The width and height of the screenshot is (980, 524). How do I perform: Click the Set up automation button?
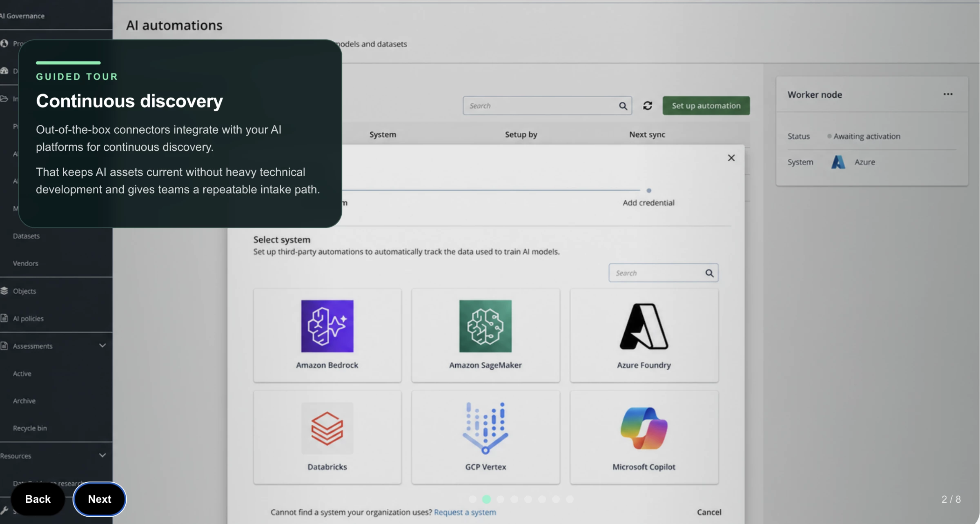[x=706, y=106]
